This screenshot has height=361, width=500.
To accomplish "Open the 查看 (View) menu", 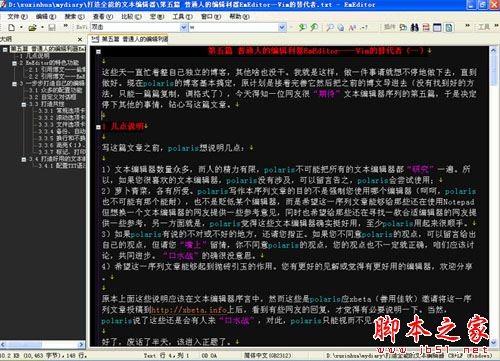I will tap(103, 16).
